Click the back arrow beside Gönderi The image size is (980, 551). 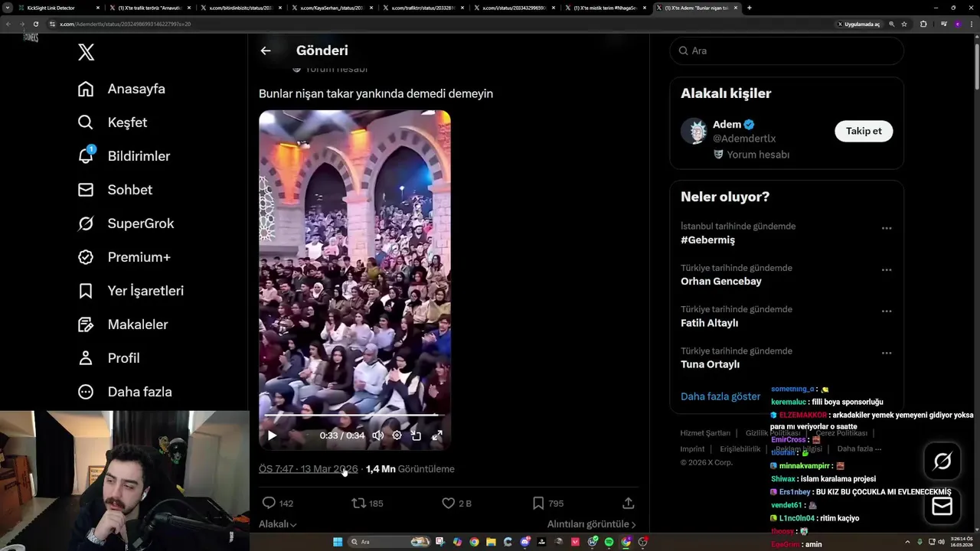click(x=266, y=51)
